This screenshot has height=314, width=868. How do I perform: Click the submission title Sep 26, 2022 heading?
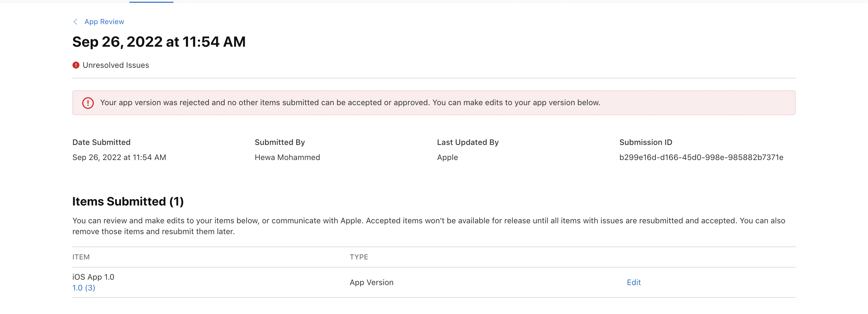159,42
